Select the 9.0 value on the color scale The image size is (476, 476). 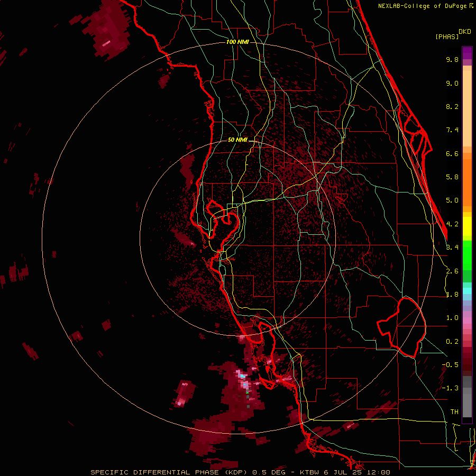pos(452,83)
